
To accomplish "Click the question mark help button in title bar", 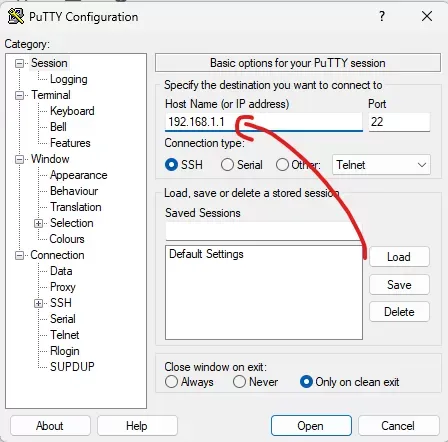I will [x=382, y=16].
